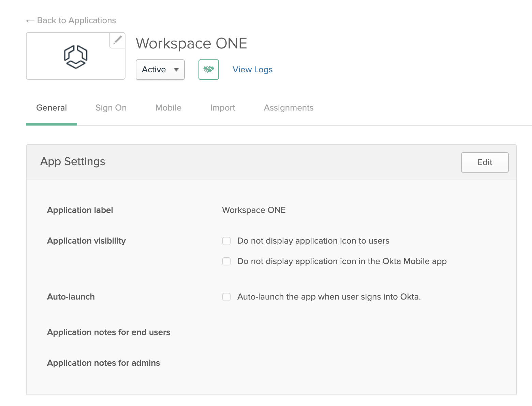Click the pencil edit logo icon
The width and height of the screenshot is (532, 406).
(117, 40)
